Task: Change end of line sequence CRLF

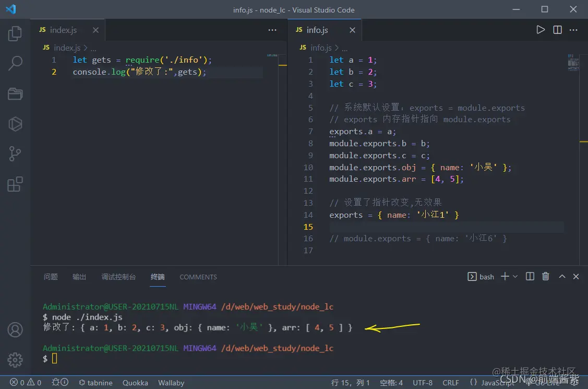Action: pos(450,383)
